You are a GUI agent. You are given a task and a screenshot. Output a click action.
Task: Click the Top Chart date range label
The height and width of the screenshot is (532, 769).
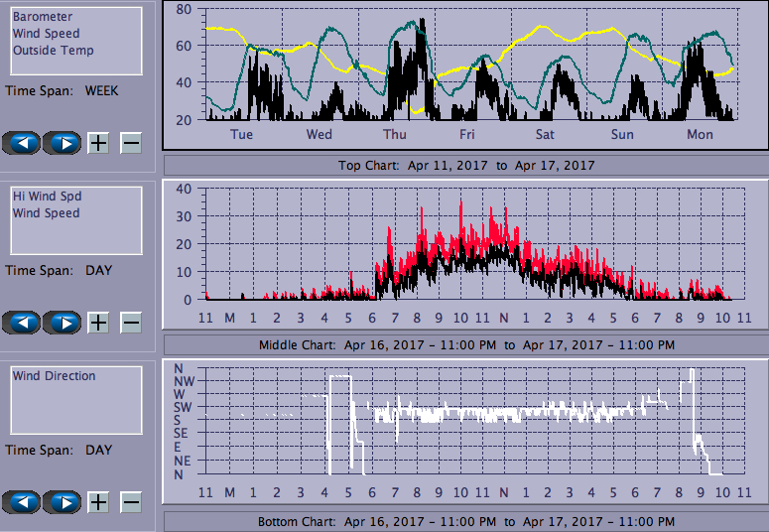point(466,165)
